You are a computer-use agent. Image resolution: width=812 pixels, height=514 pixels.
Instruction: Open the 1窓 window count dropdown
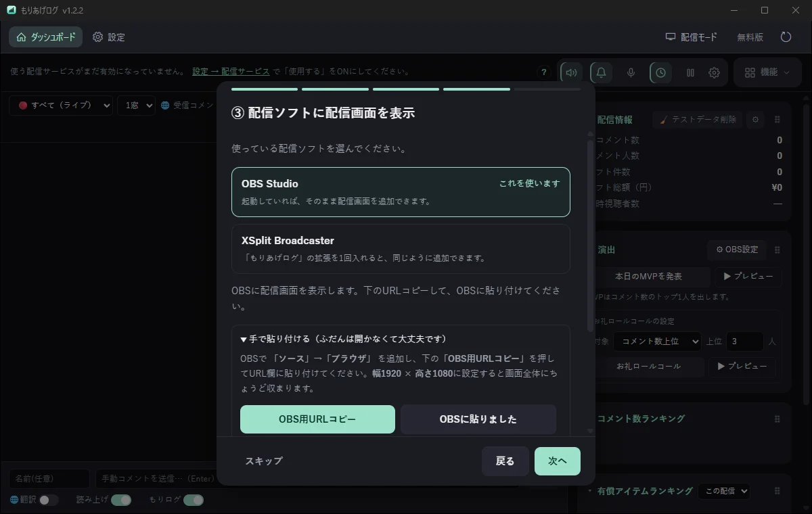(x=136, y=106)
